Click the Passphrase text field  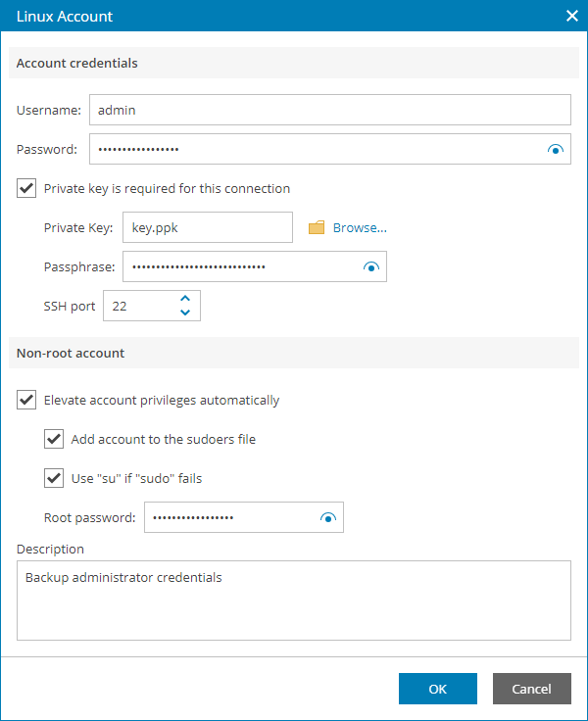240,266
